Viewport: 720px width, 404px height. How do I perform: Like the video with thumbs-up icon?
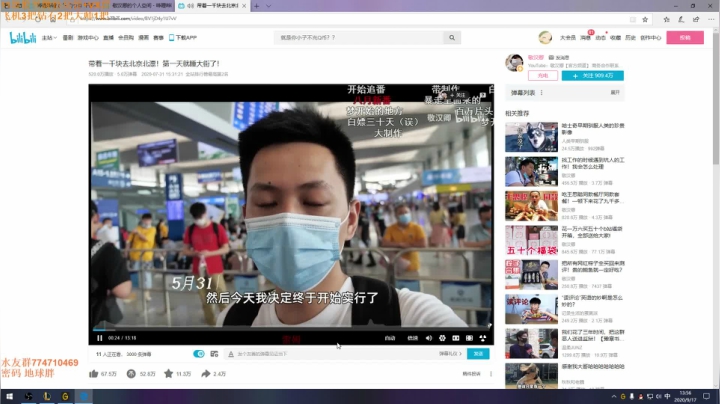tap(94, 374)
